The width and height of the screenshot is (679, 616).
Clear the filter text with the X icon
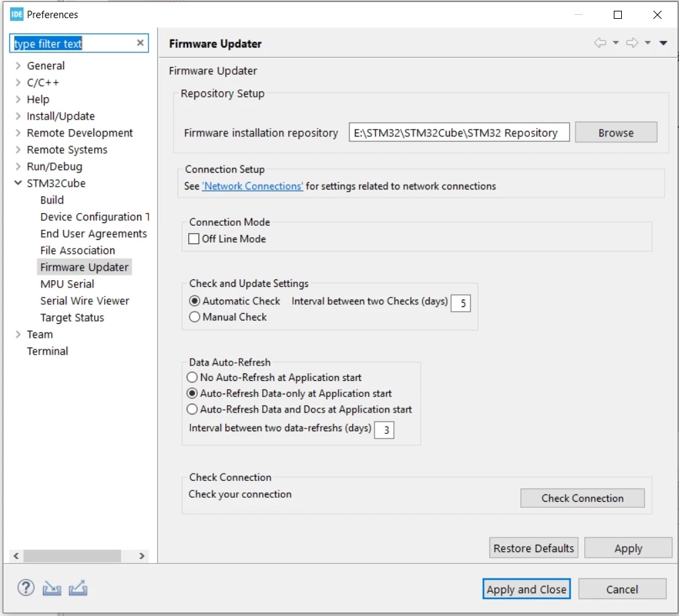click(x=140, y=43)
